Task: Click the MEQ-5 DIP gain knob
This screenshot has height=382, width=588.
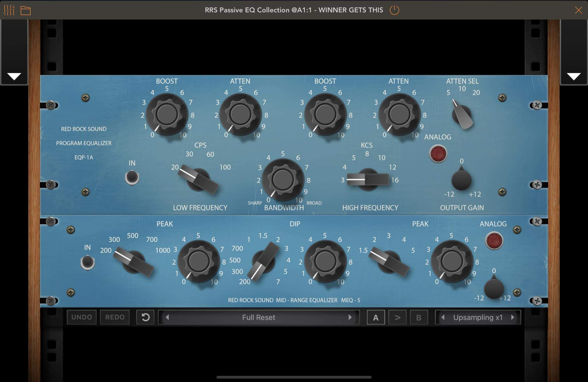Action: tap(325, 261)
